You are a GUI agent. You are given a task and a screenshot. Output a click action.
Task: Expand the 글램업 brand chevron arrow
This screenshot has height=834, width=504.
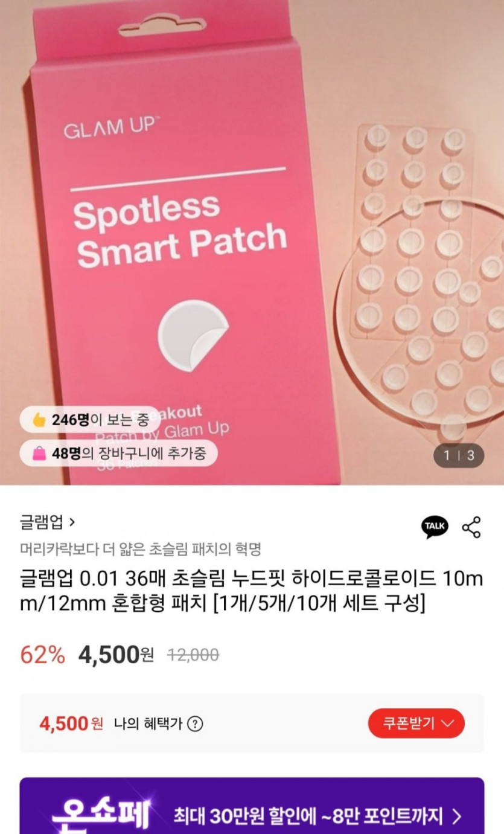(72, 522)
